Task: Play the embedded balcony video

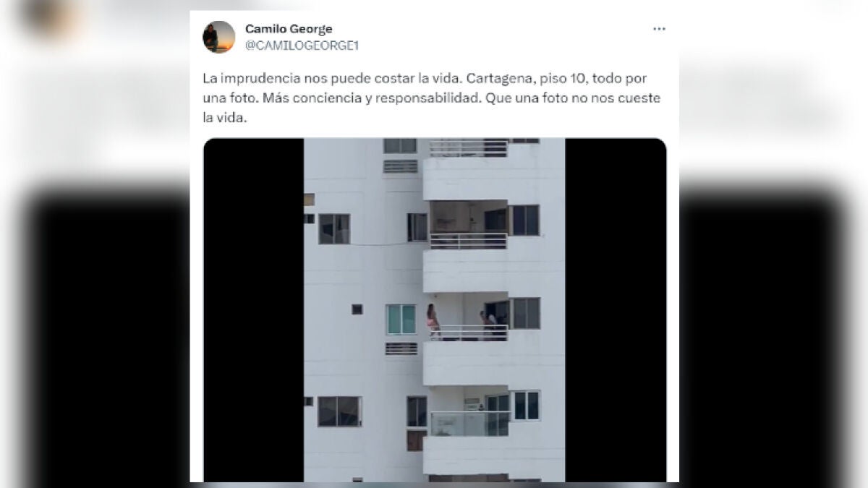Action: tap(434, 310)
